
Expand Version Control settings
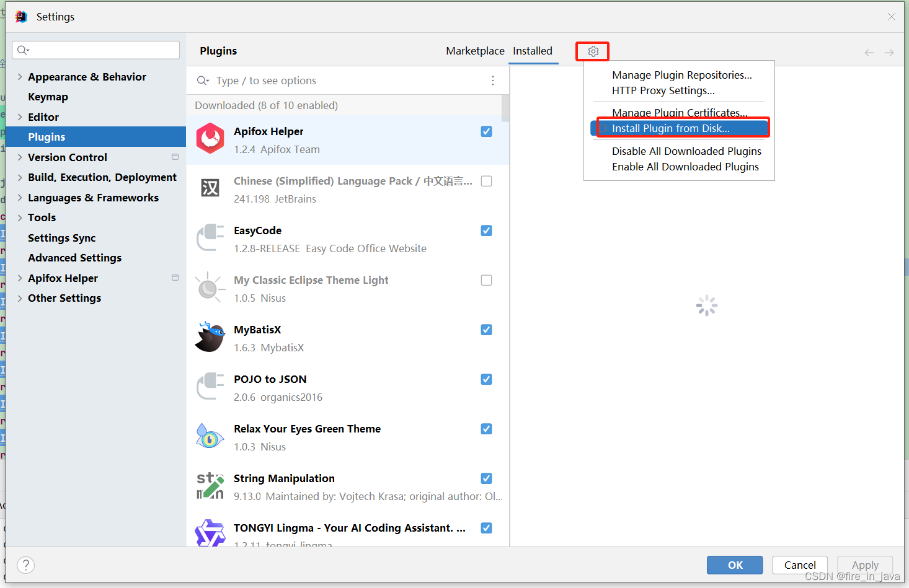(20, 157)
